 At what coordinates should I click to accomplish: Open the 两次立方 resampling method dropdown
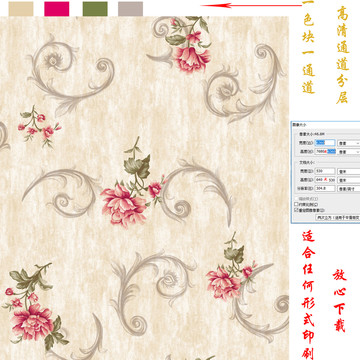338,218
